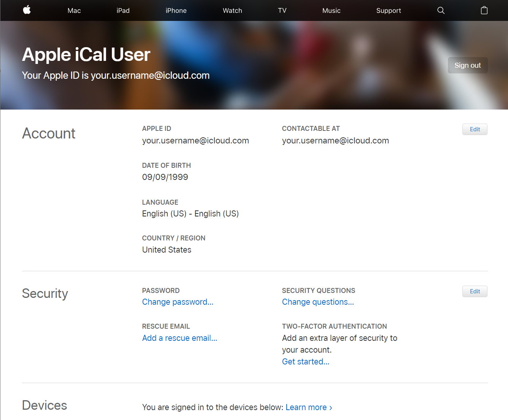
Task: Open the Watch navigation item
Action: tap(232, 11)
